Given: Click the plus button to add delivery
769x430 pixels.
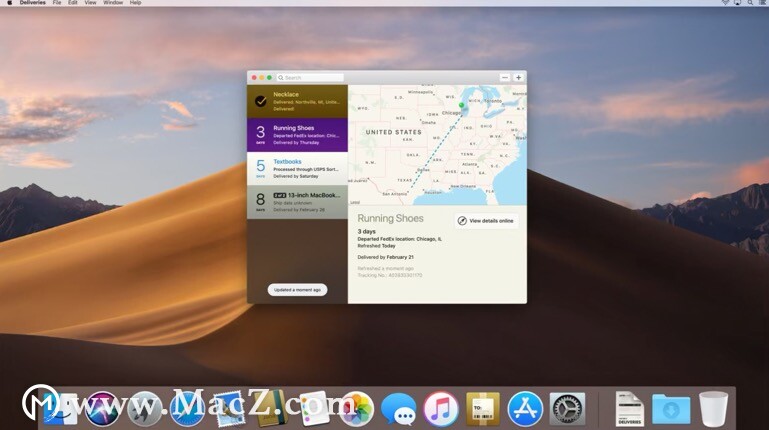Looking at the screenshot, I should point(518,77).
